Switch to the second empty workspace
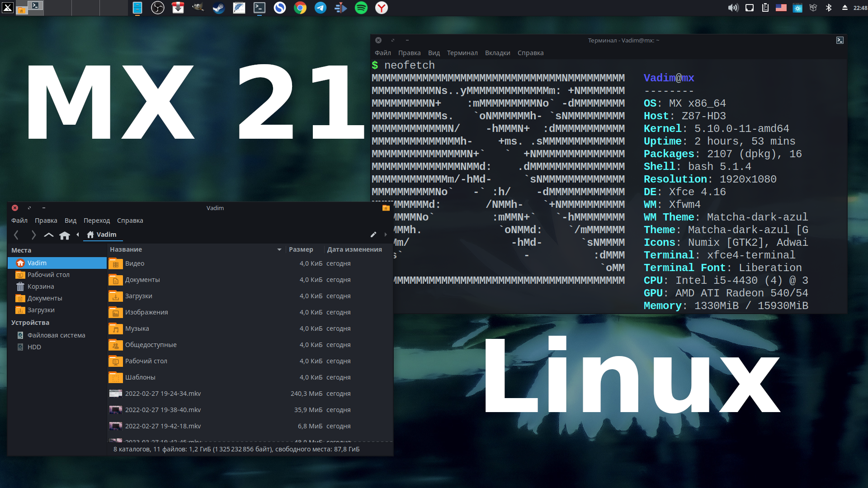This screenshot has height=488, width=868. click(x=57, y=8)
